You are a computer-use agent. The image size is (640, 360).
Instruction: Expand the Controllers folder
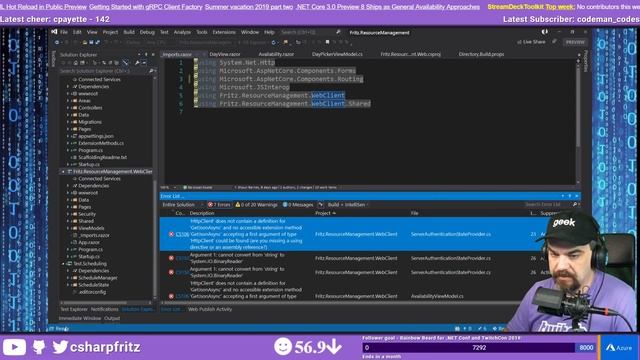(68, 108)
